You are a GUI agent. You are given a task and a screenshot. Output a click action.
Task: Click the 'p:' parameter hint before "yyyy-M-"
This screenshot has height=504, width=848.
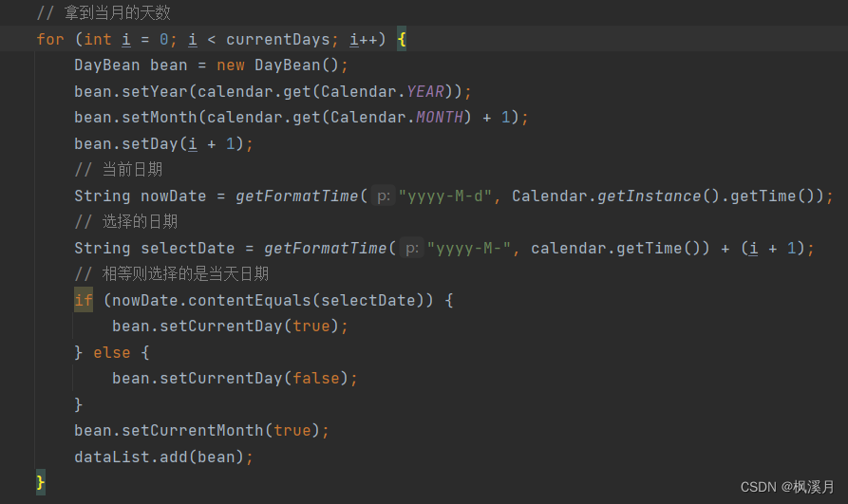[412, 249]
